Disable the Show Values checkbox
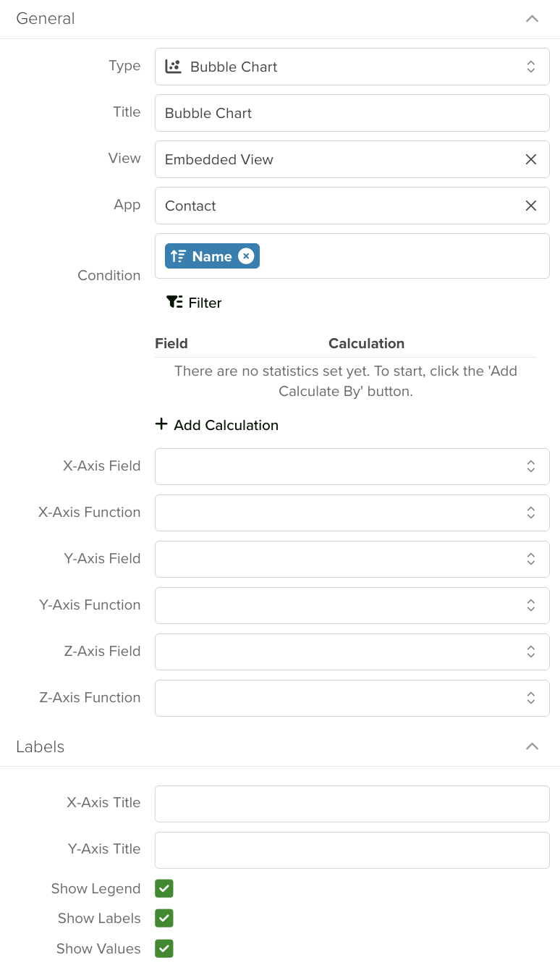Screen dimensions: 560x973 click(x=164, y=948)
